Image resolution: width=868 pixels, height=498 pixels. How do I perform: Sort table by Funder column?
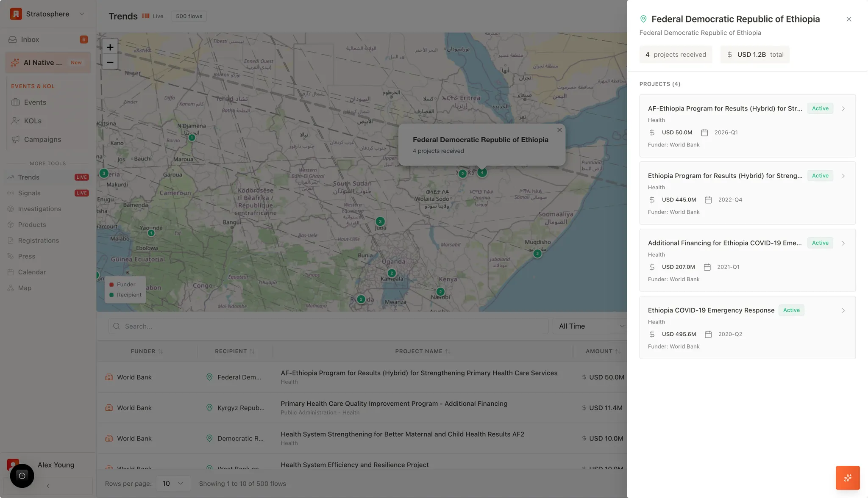pyautogui.click(x=147, y=351)
